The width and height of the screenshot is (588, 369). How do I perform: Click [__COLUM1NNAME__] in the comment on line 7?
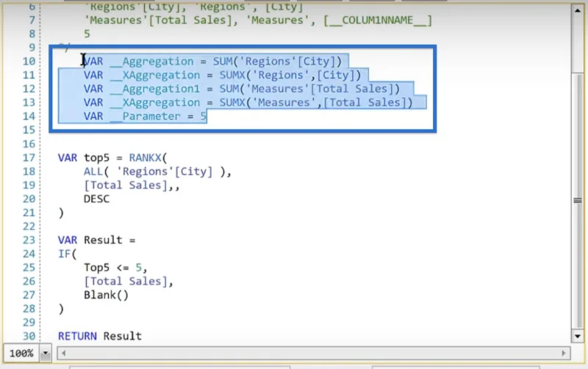pyautogui.click(x=378, y=21)
